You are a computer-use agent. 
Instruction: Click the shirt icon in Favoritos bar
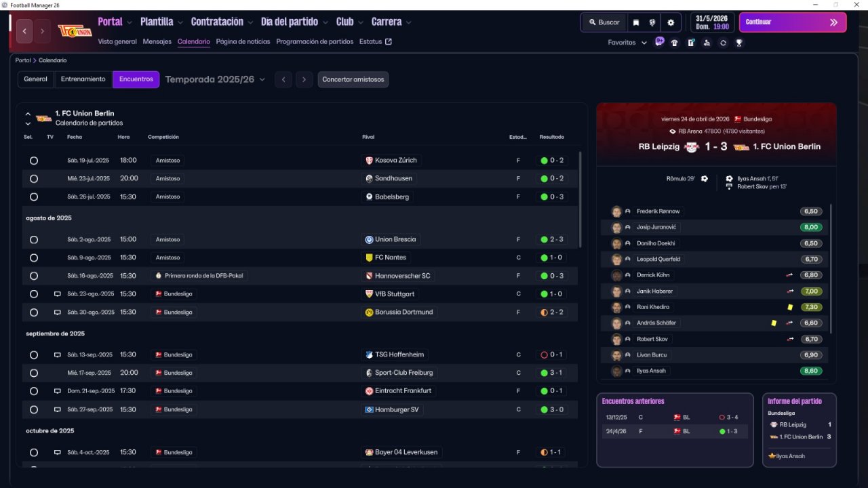coord(674,43)
